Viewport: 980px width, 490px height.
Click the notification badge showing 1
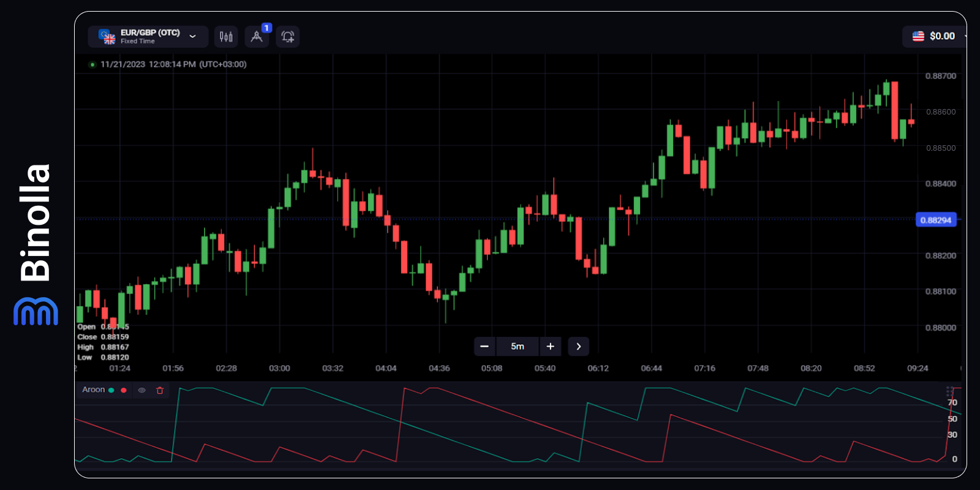click(x=266, y=28)
